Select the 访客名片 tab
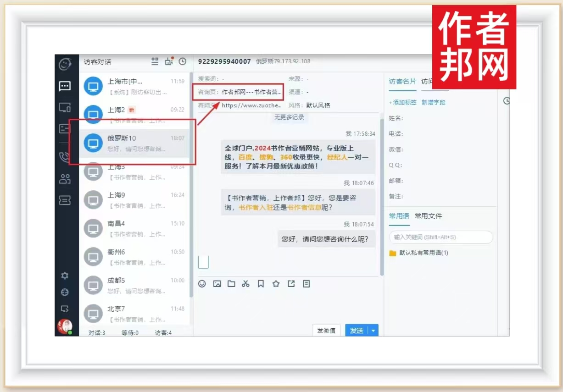Screen dimensions: 563x392 pyautogui.click(x=402, y=81)
